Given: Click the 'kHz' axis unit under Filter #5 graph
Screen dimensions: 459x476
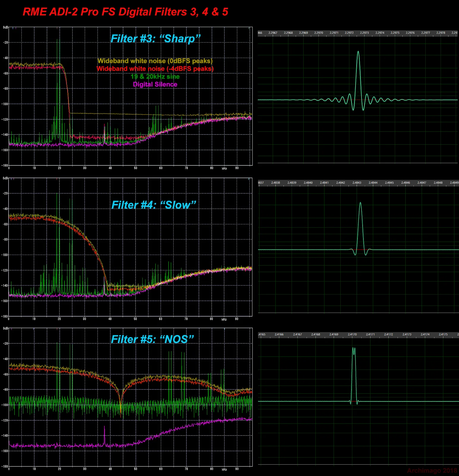Looking at the screenshot, I should [x=224, y=469].
